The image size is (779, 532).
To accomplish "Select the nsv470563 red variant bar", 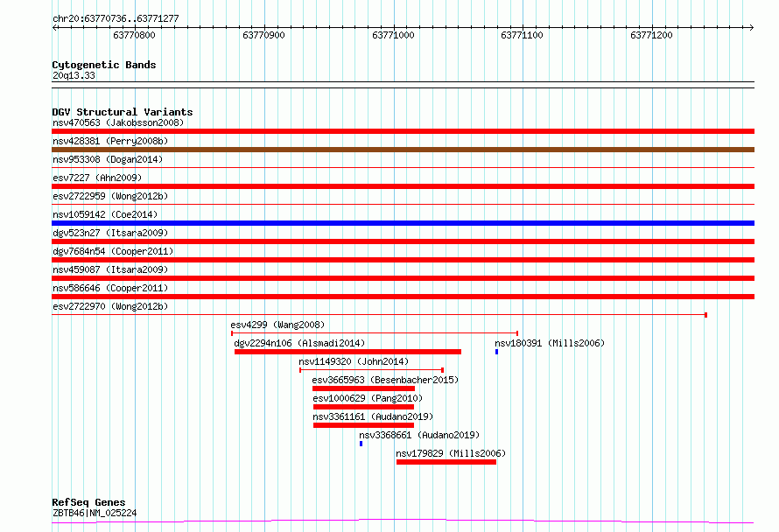I will pyautogui.click(x=403, y=131).
